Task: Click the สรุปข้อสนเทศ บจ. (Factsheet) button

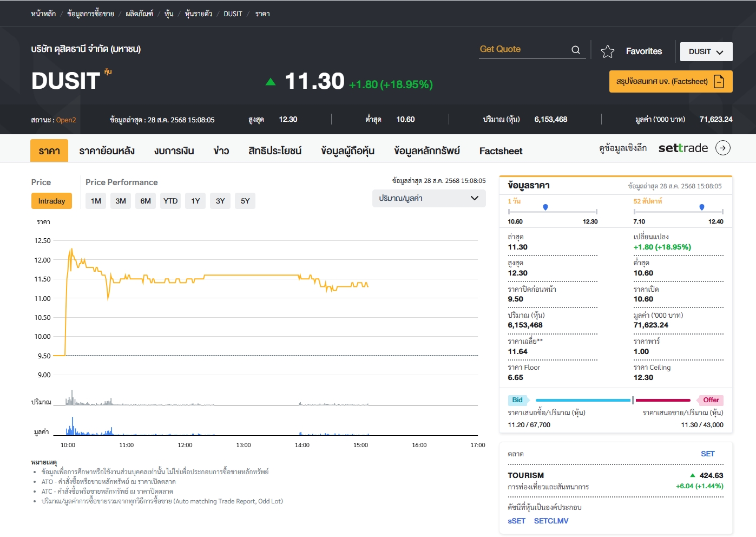Action: [670, 82]
